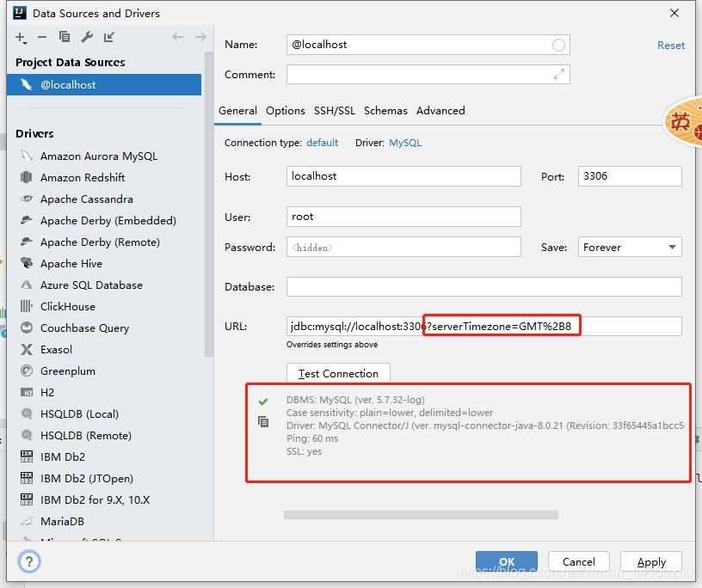
Task: Focus the Name input field
Action: coord(428,45)
